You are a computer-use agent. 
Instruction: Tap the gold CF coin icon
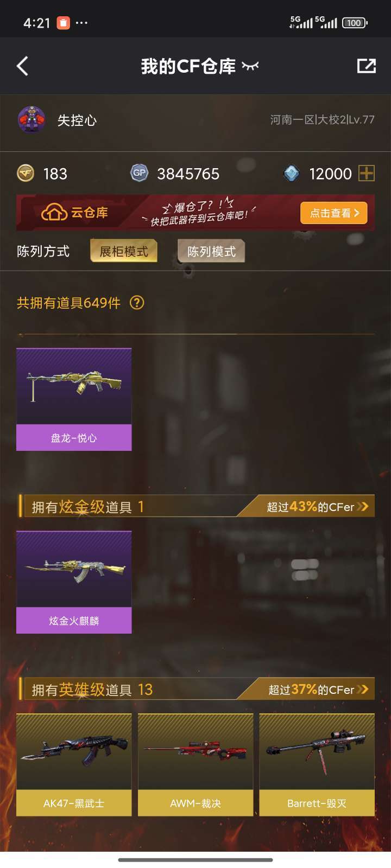(x=25, y=173)
